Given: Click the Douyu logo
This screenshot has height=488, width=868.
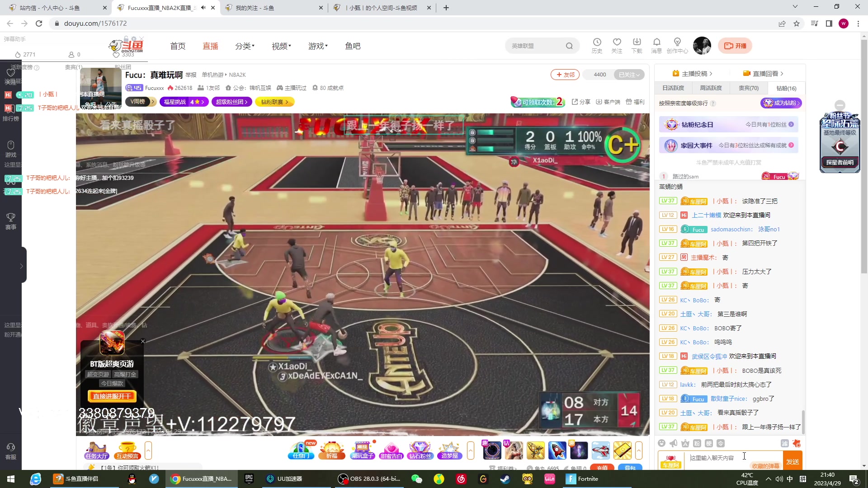Looking at the screenshot, I should click(126, 46).
